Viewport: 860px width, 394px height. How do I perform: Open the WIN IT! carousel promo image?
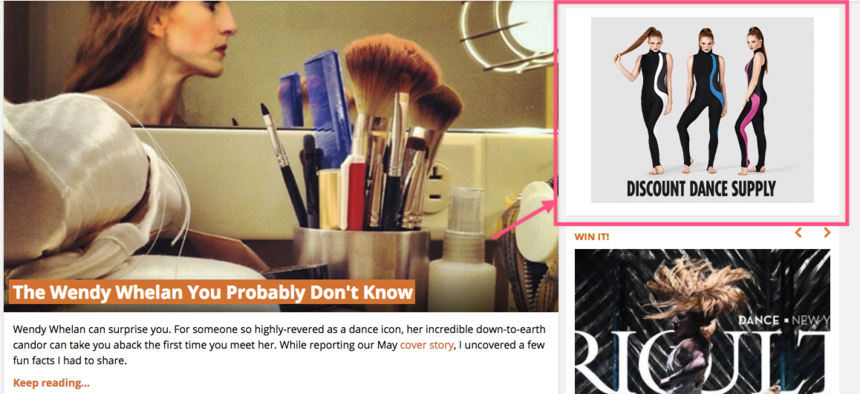click(x=702, y=322)
